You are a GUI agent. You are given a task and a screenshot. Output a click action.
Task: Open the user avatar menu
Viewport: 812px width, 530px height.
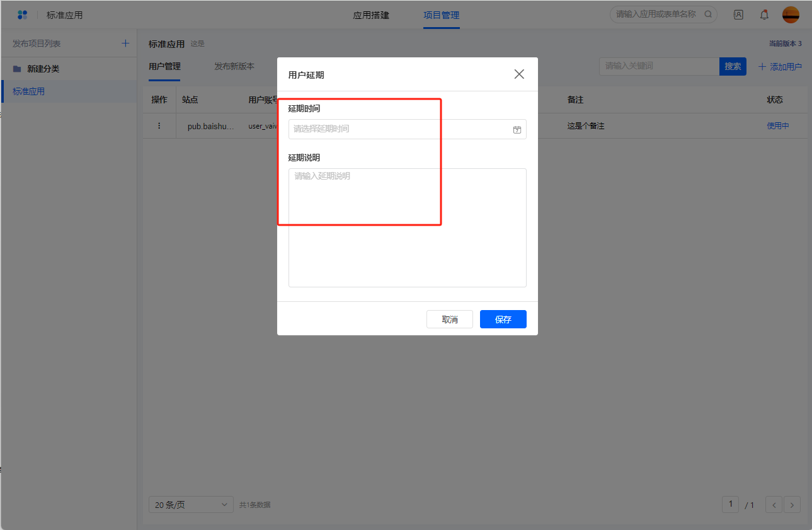791,14
